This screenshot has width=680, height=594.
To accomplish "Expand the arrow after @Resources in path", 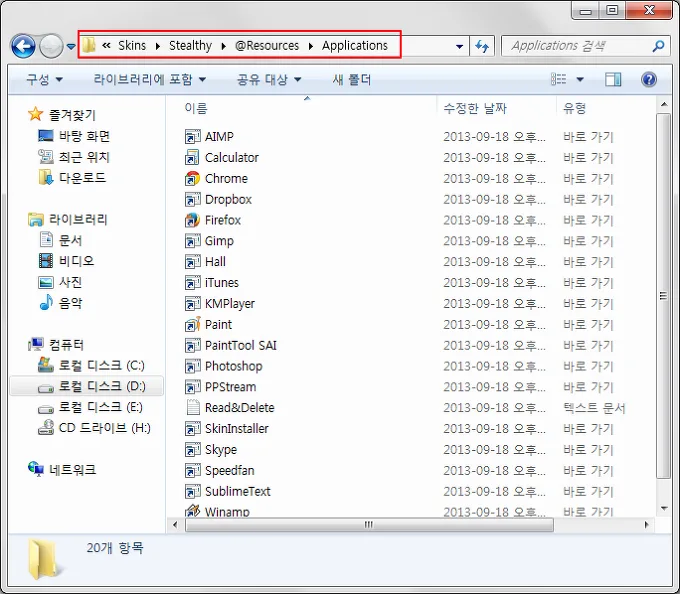I will (x=311, y=46).
